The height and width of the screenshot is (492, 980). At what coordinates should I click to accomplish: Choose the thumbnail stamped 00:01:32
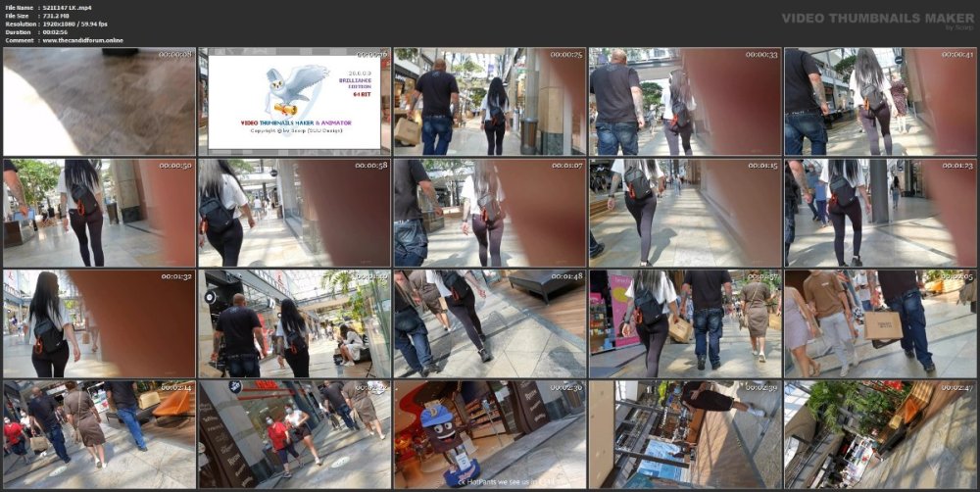click(99, 323)
